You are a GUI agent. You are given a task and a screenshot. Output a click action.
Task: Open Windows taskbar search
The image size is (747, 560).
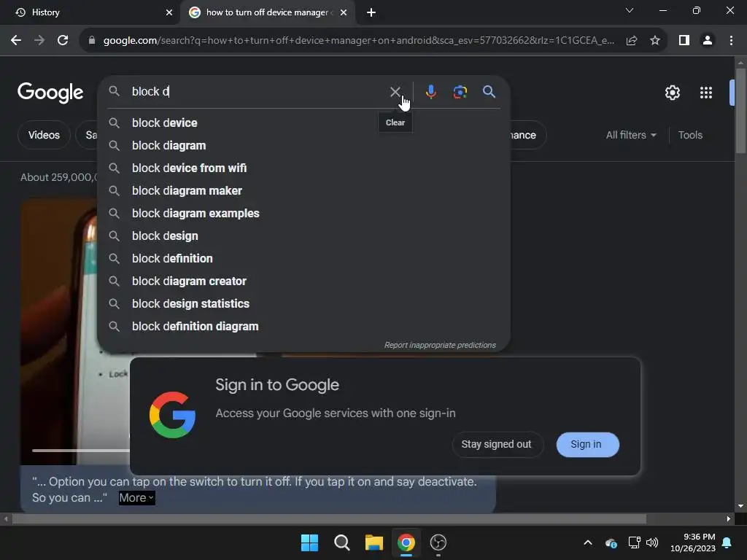[341, 542]
